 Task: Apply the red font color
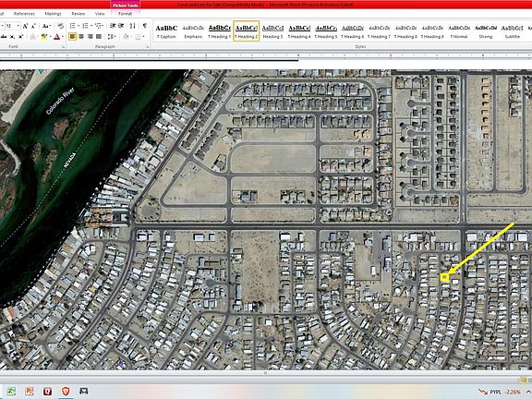click(56, 37)
